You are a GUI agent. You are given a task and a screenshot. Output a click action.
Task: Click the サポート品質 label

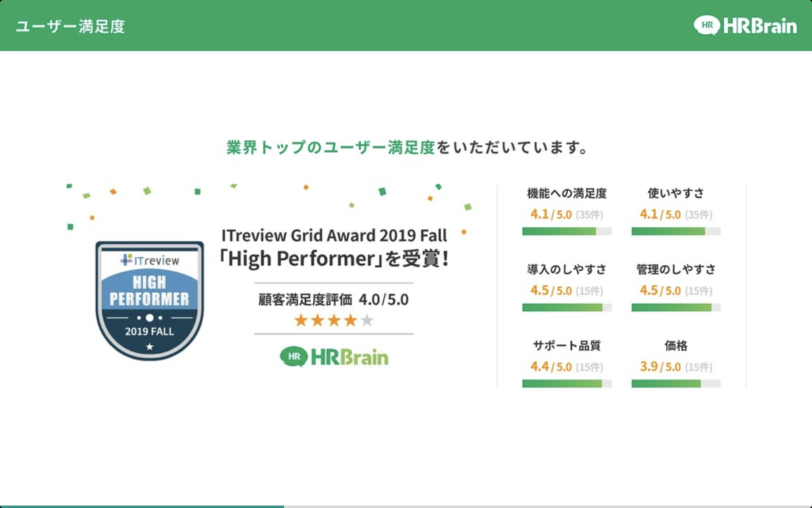(567, 345)
